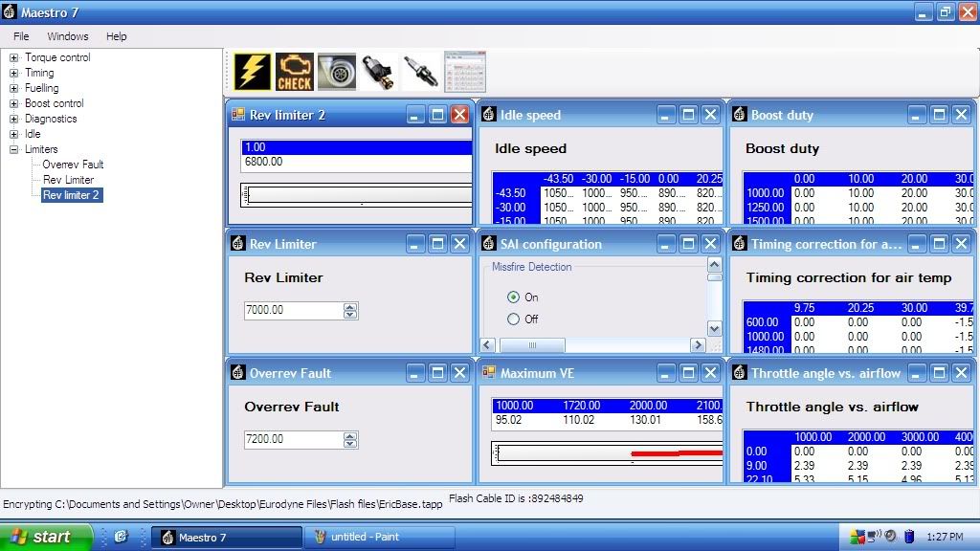Decrease Overrev Fault value with down arrow
Viewport: 980px width, 551px height.
coord(350,444)
